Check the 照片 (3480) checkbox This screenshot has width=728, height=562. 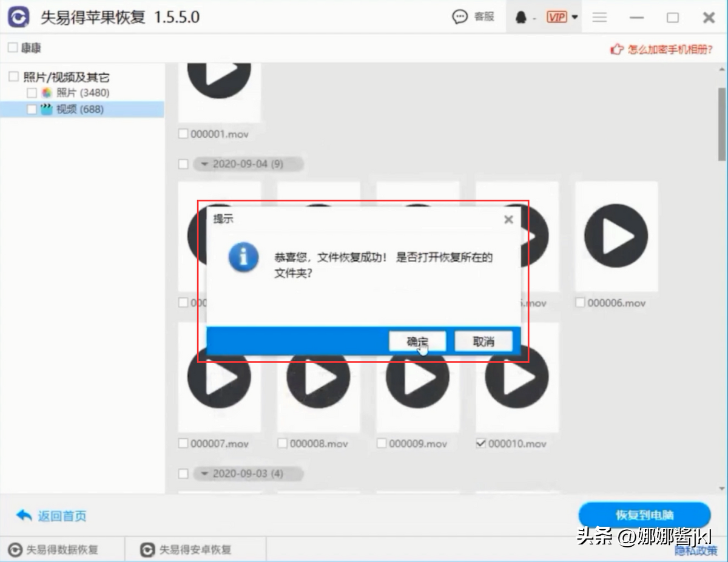[32, 93]
